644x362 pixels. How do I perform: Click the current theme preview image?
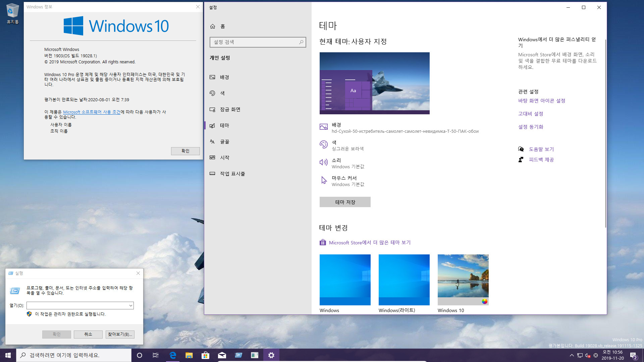[374, 83]
